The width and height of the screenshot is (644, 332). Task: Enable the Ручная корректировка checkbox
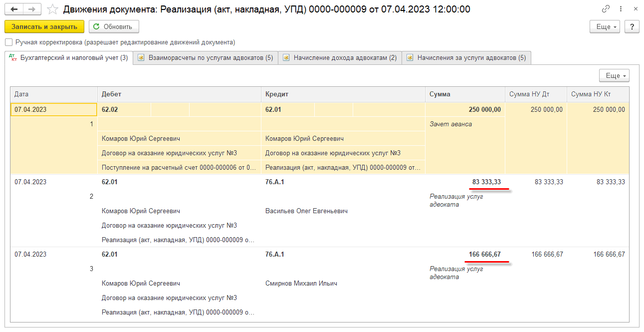pos(8,42)
